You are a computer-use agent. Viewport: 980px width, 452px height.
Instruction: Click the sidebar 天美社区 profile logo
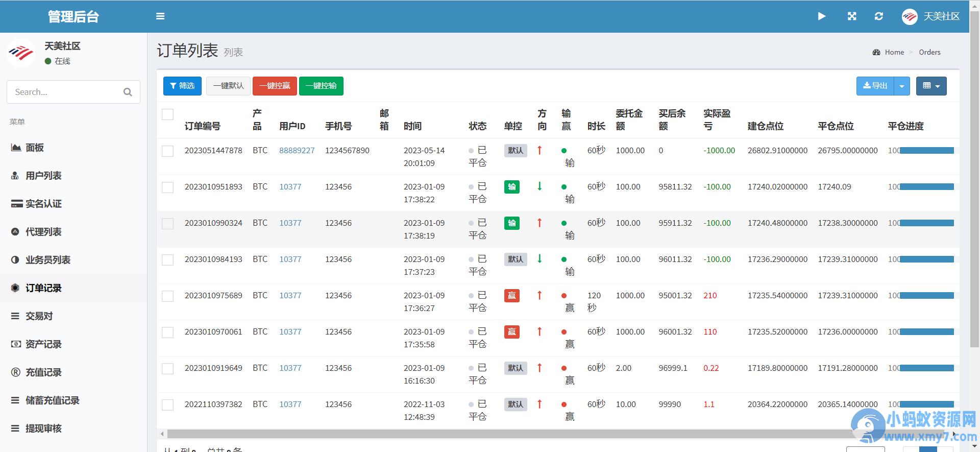[21, 53]
